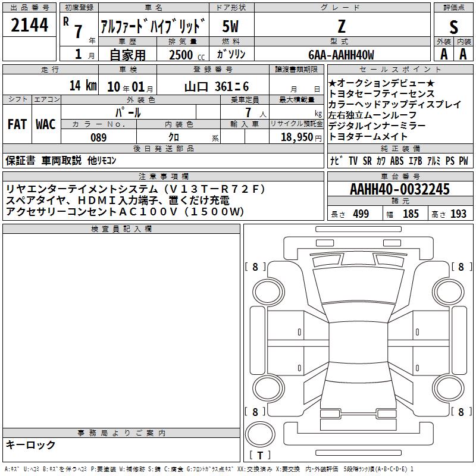Click the width value 185

tap(411, 214)
